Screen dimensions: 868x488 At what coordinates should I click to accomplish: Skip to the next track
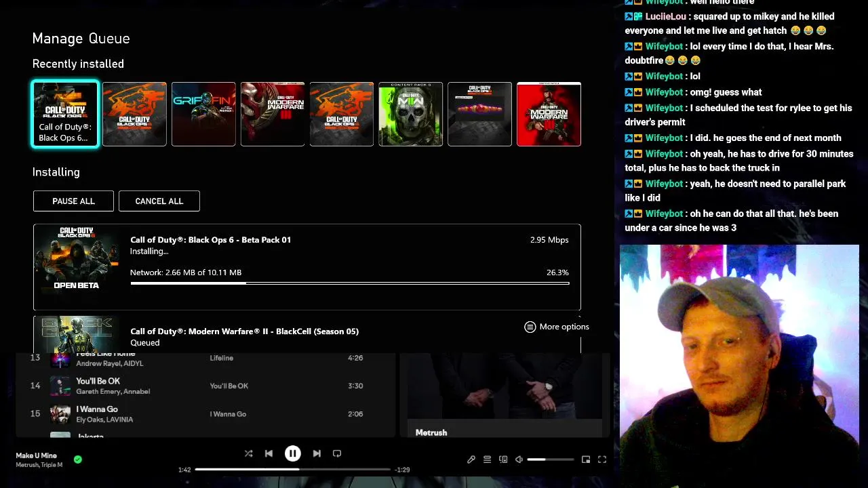click(317, 453)
